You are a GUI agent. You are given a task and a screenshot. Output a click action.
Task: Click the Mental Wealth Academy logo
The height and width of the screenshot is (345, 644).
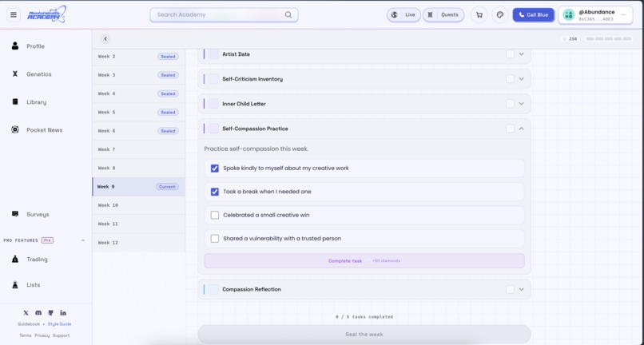pos(46,14)
